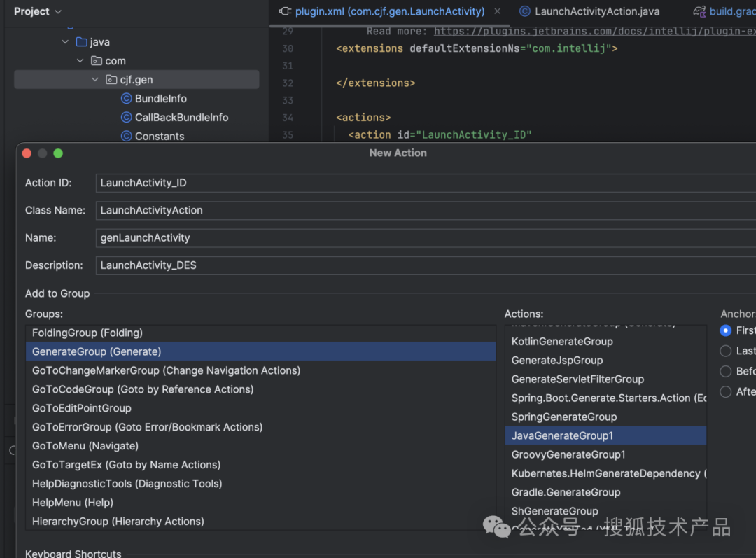Select GenerateServletFilterGroup in Actions list

[605, 379]
